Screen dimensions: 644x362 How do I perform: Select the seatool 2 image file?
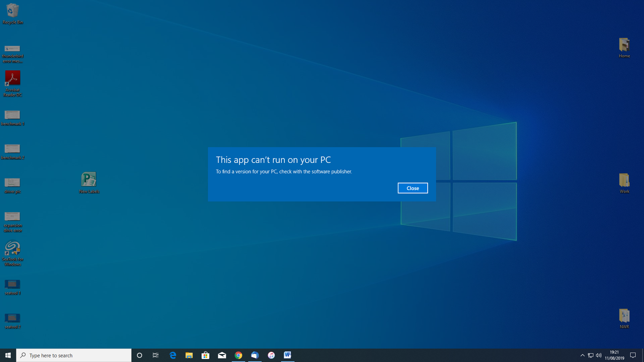click(x=13, y=321)
